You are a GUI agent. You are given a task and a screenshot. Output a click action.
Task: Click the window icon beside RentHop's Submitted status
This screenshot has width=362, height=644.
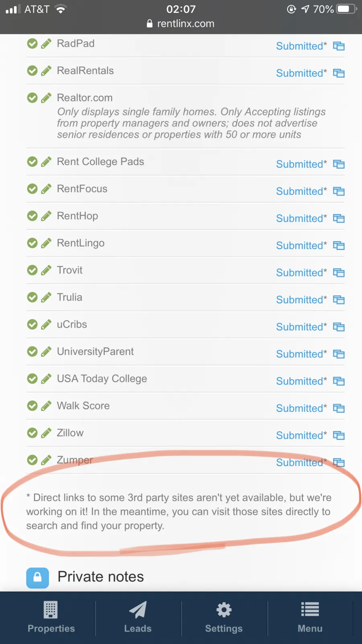(x=339, y=219)
